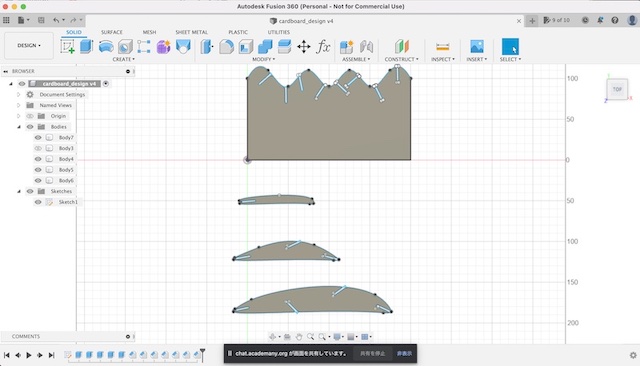Image resolution: width=640 pixels, height=366 pixels.
Task: Toggle visibility of Sketches folder
Action: pyautogui.click(x=30, y=191)
